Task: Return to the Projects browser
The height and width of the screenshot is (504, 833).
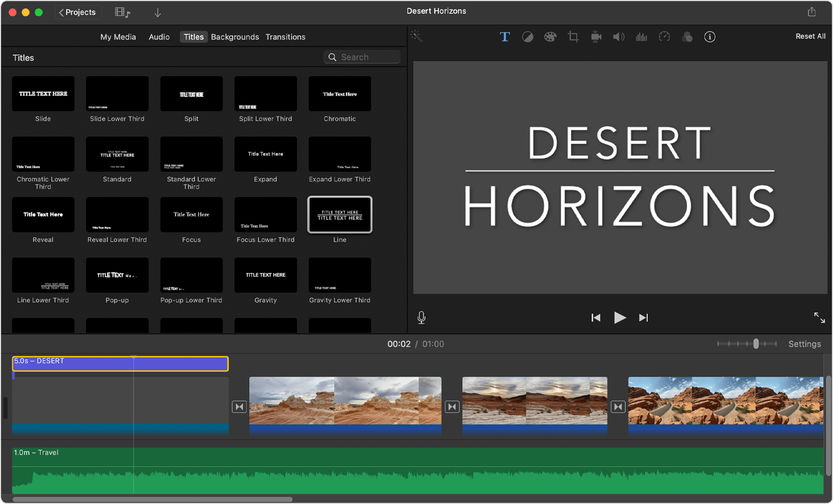Action: point(78,12)
